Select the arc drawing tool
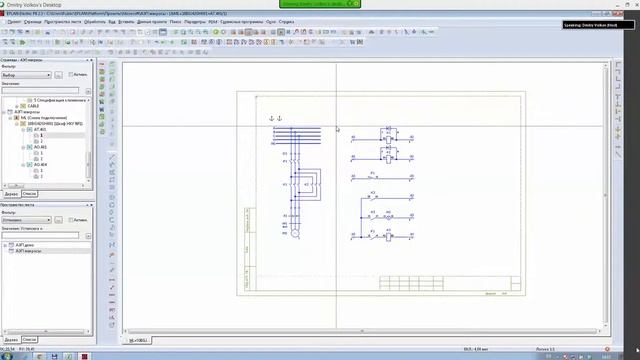Screen dimensions: 640x360 pos(112,220)
